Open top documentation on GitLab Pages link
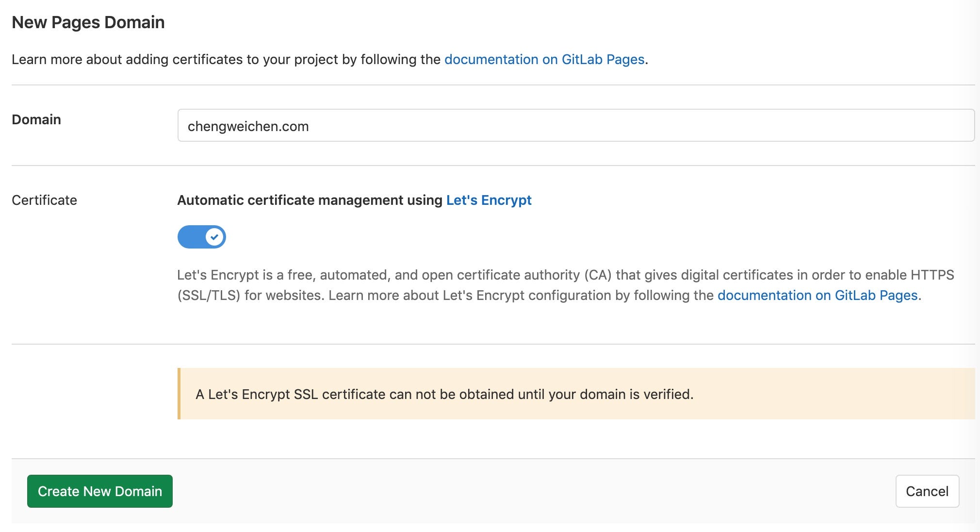This screenshot has width=980, height=532. pos(544,59)
